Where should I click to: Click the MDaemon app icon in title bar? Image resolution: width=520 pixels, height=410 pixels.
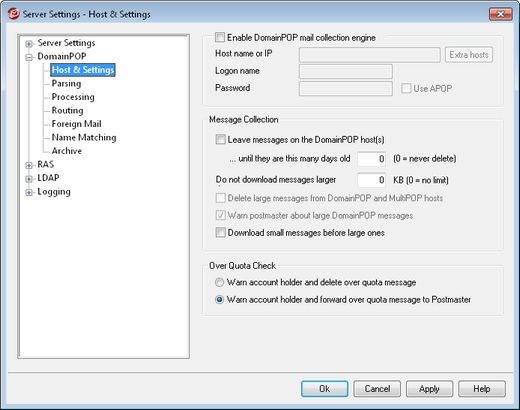[13, 14]
